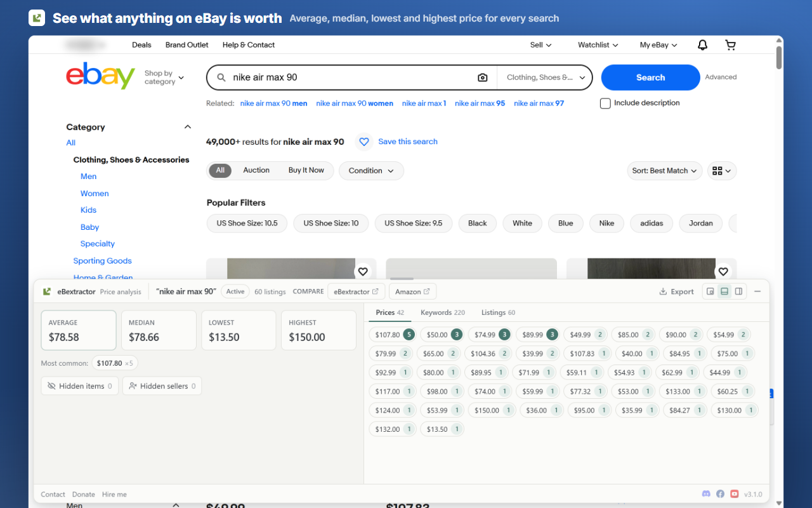Select the All listings filter
812x508 pixels.
(x=220, y=170)
